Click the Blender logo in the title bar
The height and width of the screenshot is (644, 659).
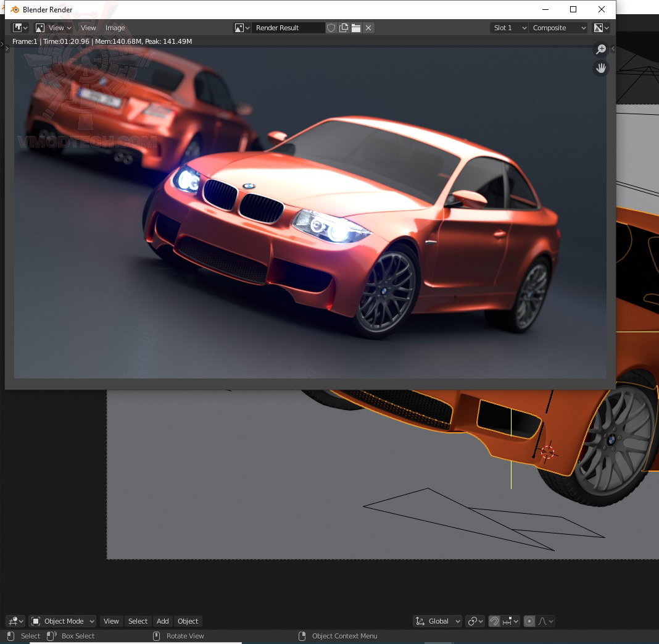point(15,10)
